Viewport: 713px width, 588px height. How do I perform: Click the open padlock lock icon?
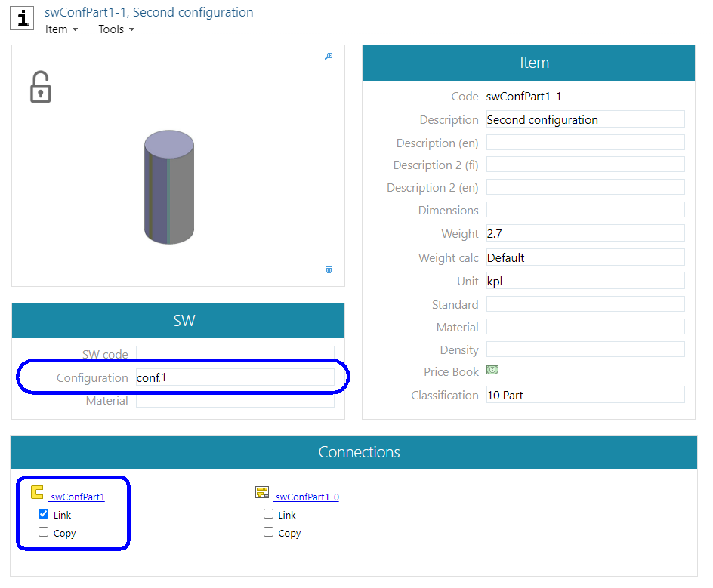(40, 88)
